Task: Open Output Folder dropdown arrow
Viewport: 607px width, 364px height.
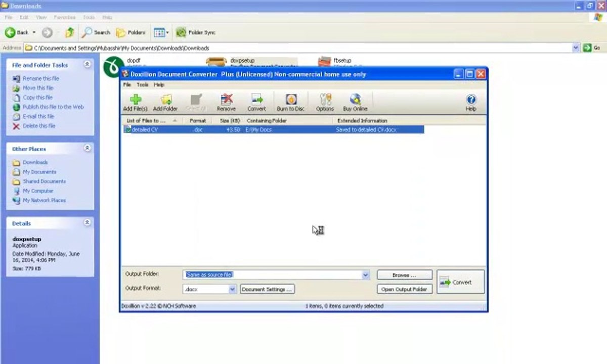Action: coord(366,275)
